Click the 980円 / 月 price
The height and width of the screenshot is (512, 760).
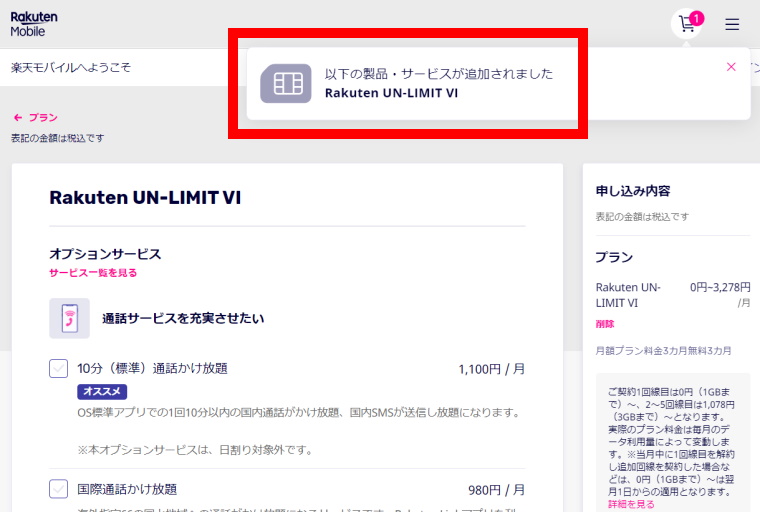496,490
